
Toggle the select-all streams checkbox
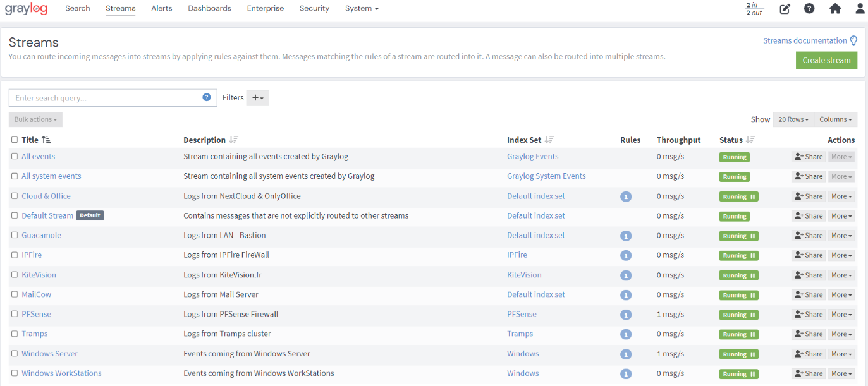click(x=15, y=140)
